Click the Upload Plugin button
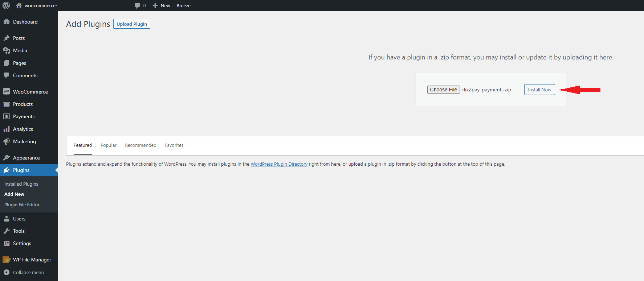644x281 pixels. pyautogui.click(x=132, y=24)
